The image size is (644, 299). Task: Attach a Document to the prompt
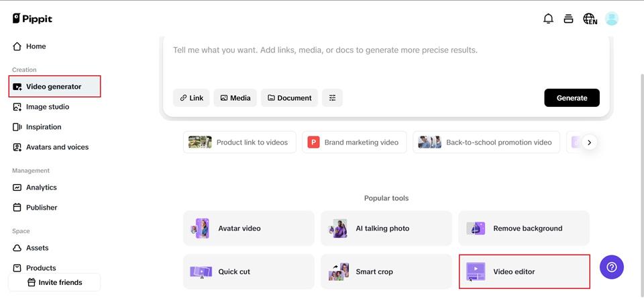click(x=289, y=98)
